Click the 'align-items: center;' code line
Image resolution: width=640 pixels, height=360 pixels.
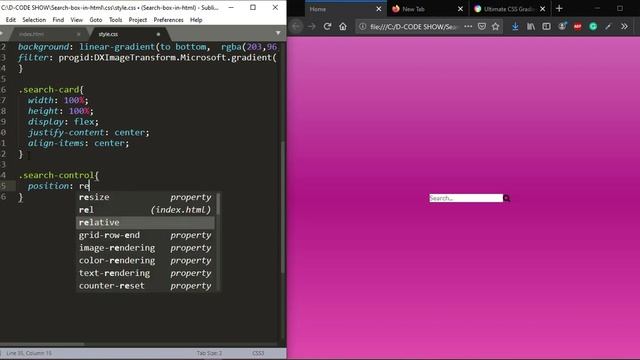click(x=78, y=143)
